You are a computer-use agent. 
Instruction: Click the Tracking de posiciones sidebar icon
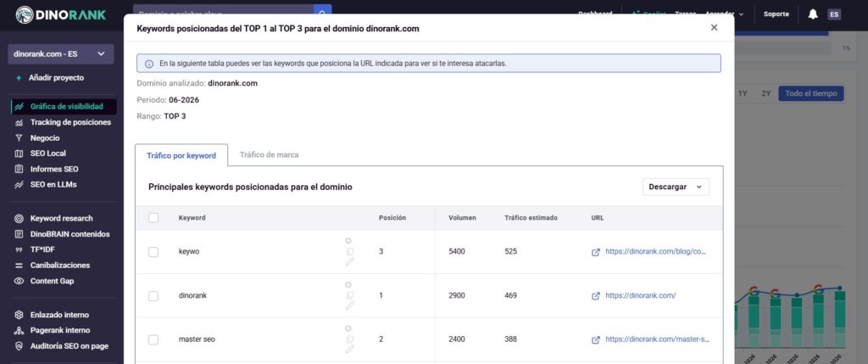coord(19,122)
